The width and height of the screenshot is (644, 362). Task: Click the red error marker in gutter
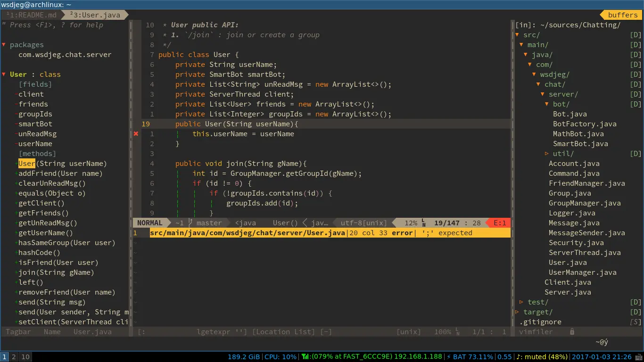136,134
